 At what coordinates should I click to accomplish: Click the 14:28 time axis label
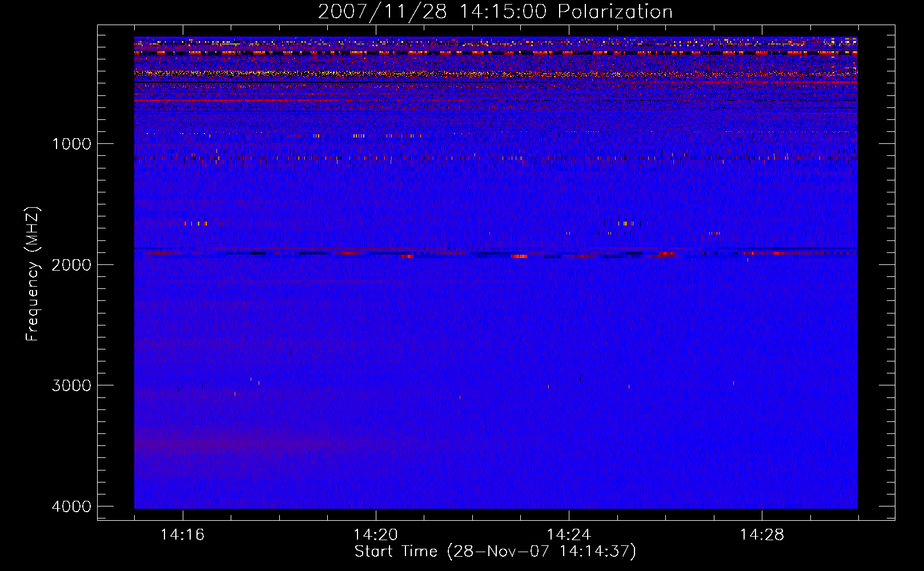click(x=762, y=535)
